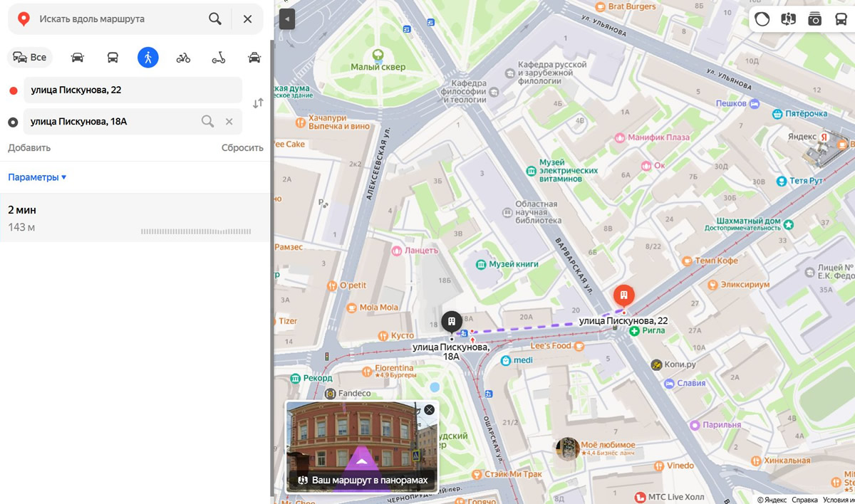Select the 2 мин 143 м route
This screenshot has height=504, width=855.
click(x=135, y=218)
